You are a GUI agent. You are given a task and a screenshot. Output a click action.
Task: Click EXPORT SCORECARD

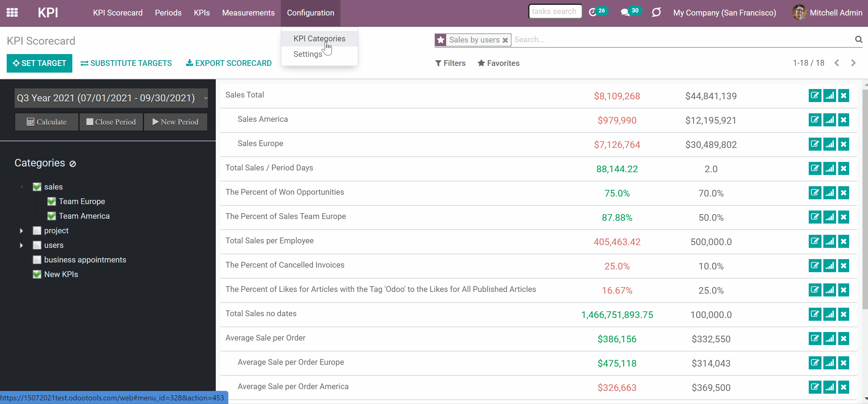point(229,63)
